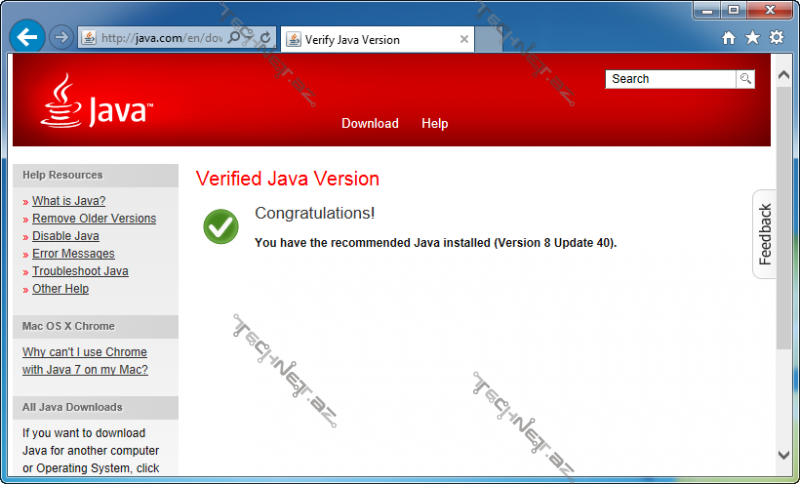
Task: Open the Disable Java link
Action: coord(66,236)
